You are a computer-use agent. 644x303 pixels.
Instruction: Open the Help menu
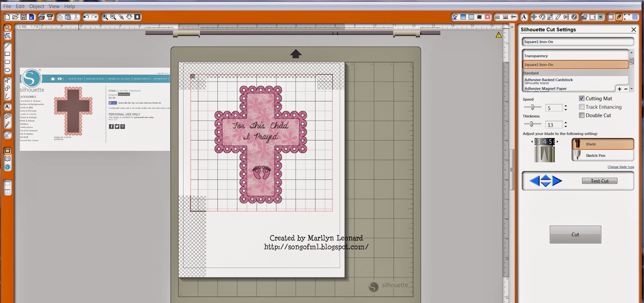[70, 6]
